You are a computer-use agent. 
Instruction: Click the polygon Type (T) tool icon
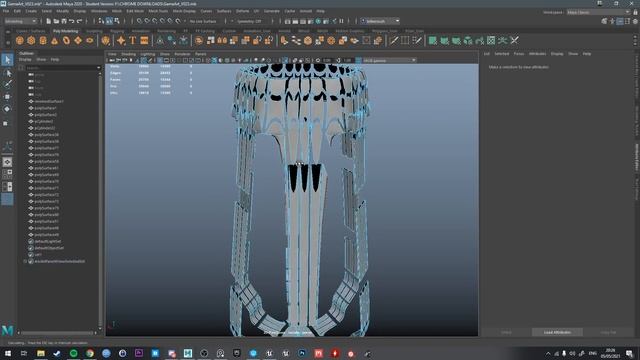click(133, 40)
